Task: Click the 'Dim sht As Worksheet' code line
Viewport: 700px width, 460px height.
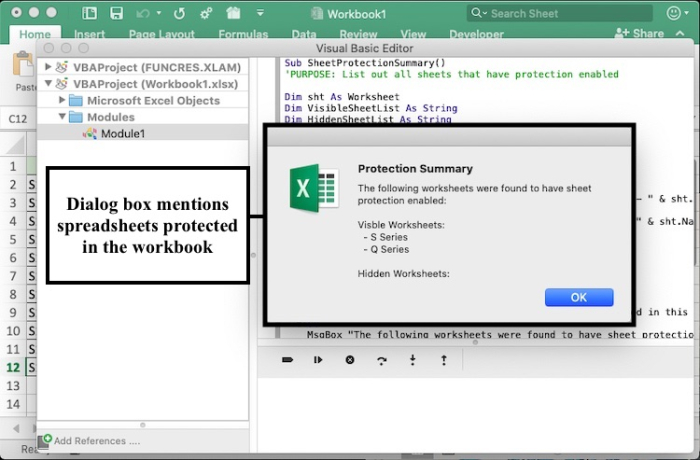Action: coord(342,96)
